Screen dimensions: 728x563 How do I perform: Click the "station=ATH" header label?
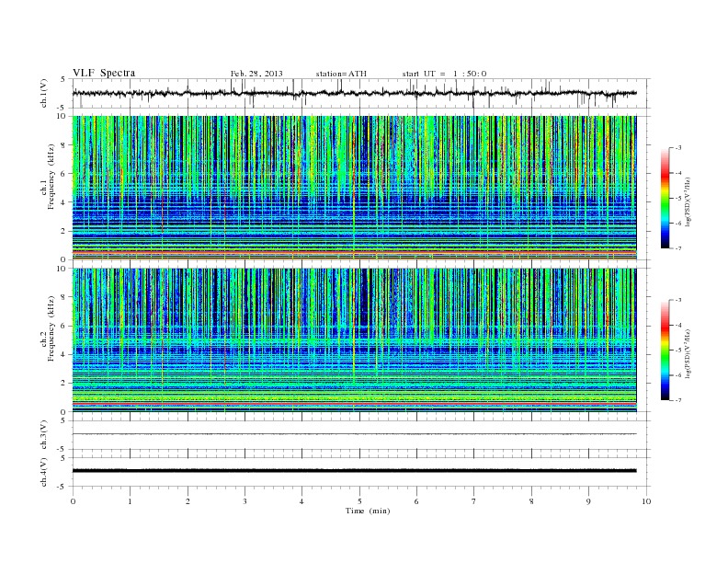(341, 74)
